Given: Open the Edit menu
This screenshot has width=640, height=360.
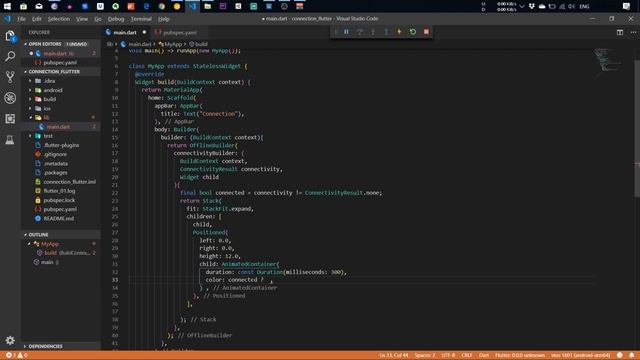Looking at the screenshot, I should click(x=37, y=19).
